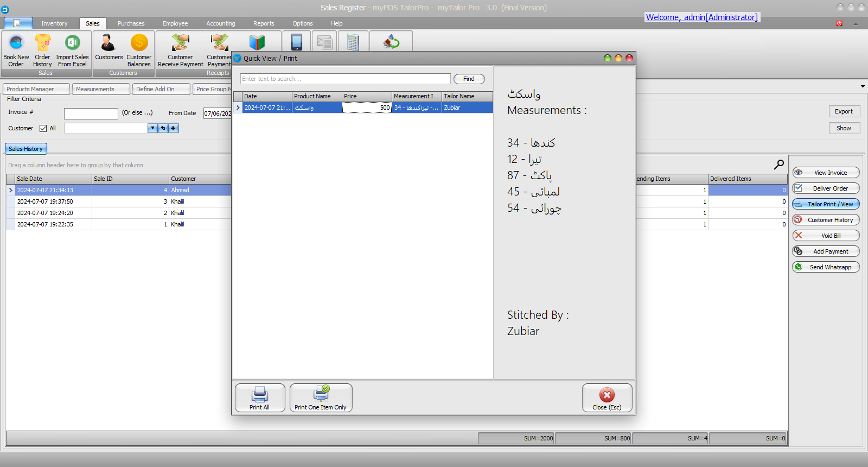Click the Book New Order icon
This screenshot has width=868, height=467.
point(16,43)
